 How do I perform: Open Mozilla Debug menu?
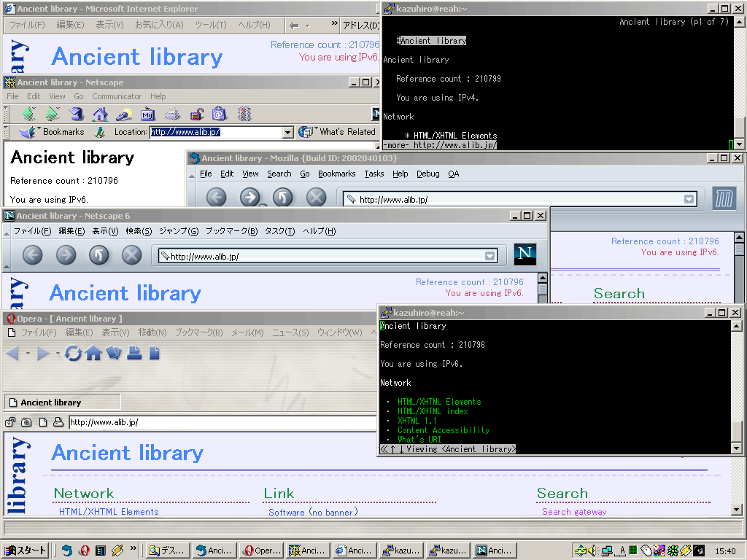click(x=427, y=174)
